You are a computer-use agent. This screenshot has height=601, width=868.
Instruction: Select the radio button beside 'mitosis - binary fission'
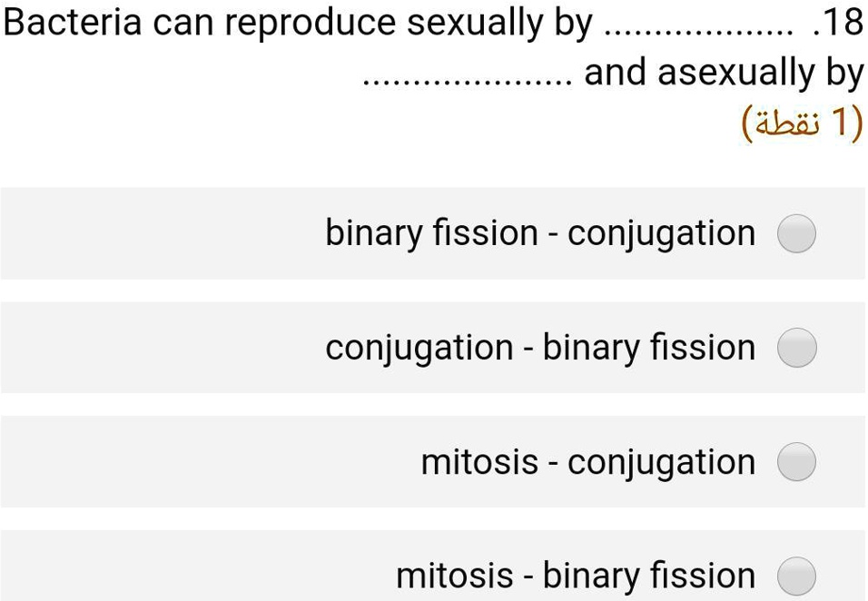click(x=795, y=576)
